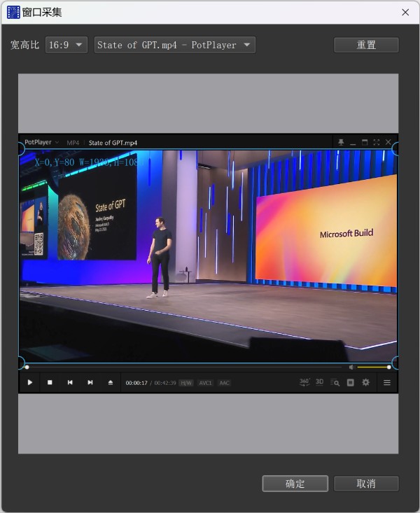Open the window source dropdown showing PotPlayer
The height and width of the screenshot is (513, 420).
[x=175, y=45]
